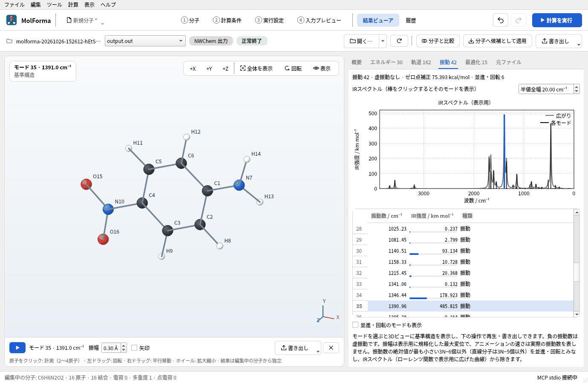This screenshot has width=588, height=383.
Task: Expand the 開く button dropdown arrow
Action: 383,41
